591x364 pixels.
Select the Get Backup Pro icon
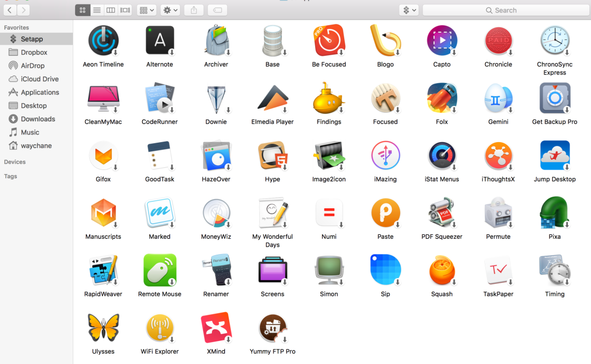pos(555,98)
